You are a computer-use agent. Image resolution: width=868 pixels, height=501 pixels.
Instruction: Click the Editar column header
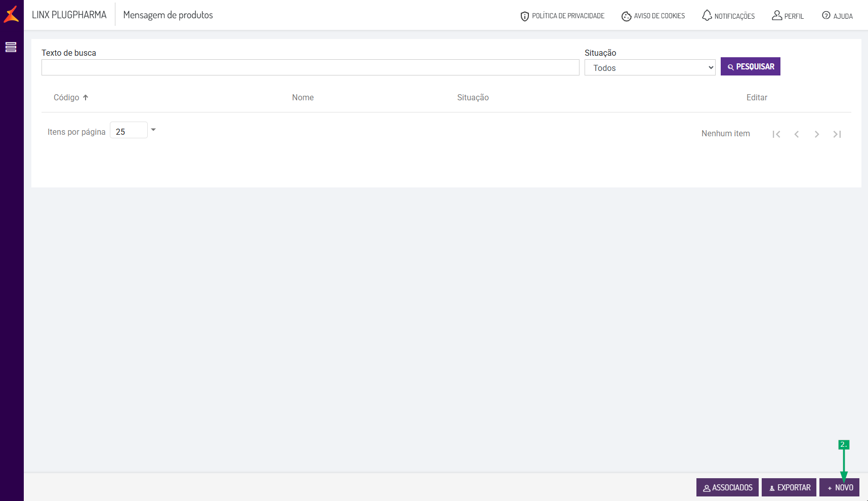click(x=757, y=97)
